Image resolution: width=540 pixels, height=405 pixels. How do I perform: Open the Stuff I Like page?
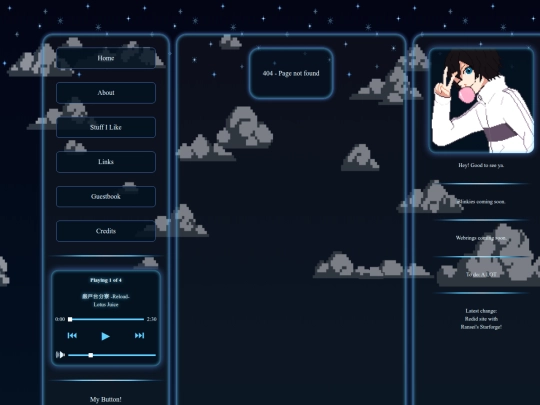click(106, 127)
